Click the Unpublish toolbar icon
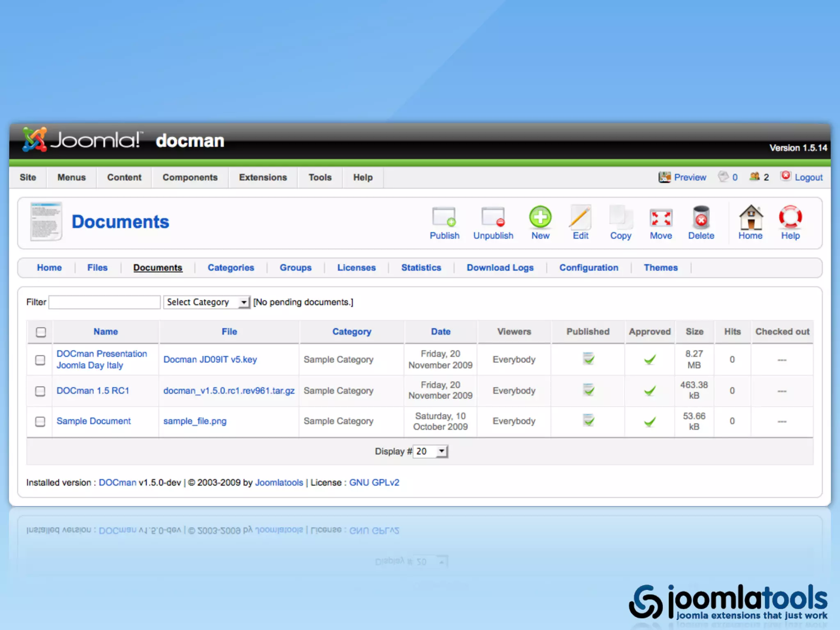Screen dimensions: 840x630 pyautogui.click(x=493, y=218)
